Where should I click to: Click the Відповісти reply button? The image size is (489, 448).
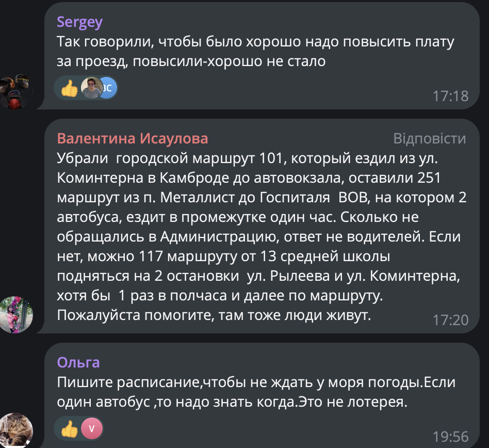point(429,138)
